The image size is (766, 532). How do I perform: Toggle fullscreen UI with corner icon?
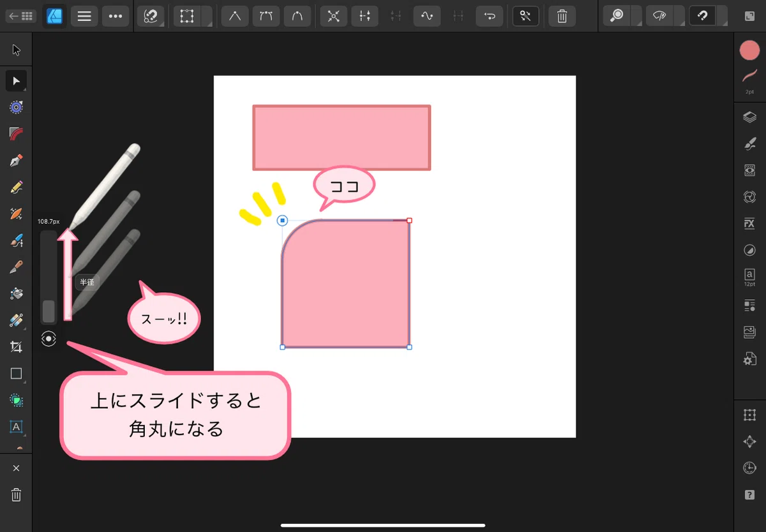click(x=749, y=17)
